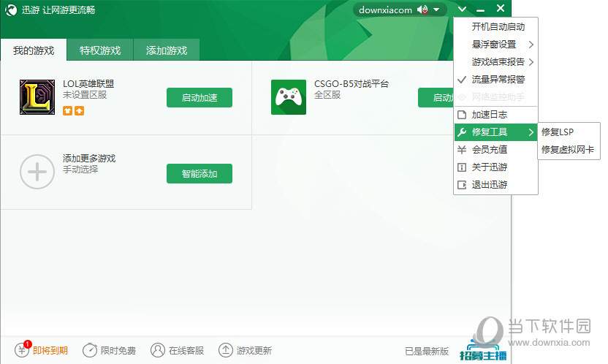Open 会员充值 menu entry
This screenshot has height=364, width=608.
[495, 149]
